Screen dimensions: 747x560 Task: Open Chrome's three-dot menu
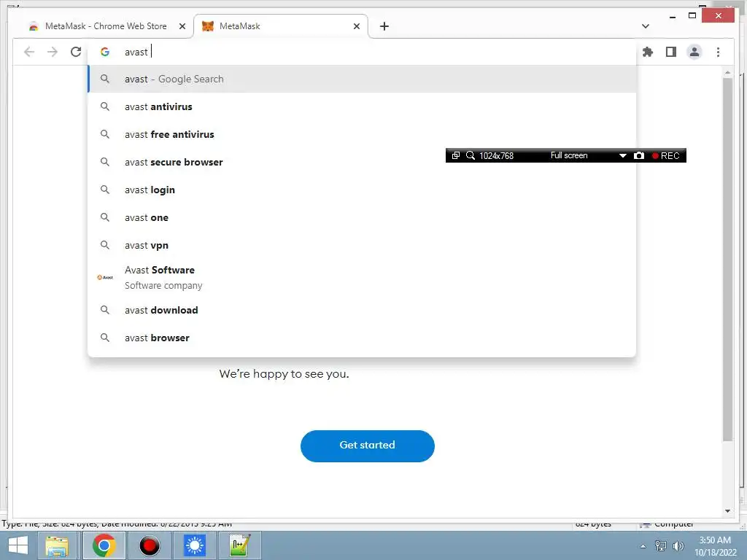718,52
